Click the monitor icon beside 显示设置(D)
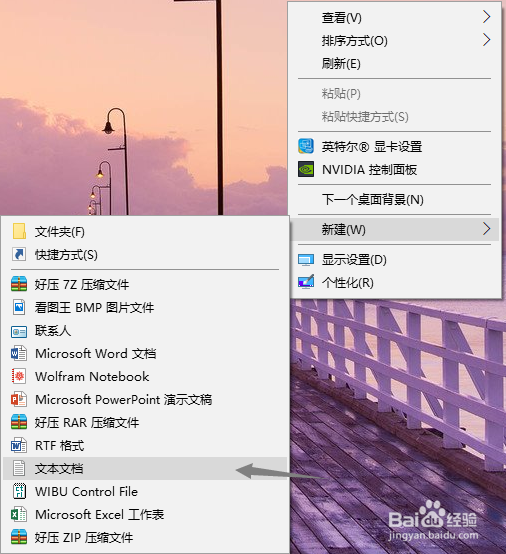Screen dimensions: 506x554 pos(306,260)
